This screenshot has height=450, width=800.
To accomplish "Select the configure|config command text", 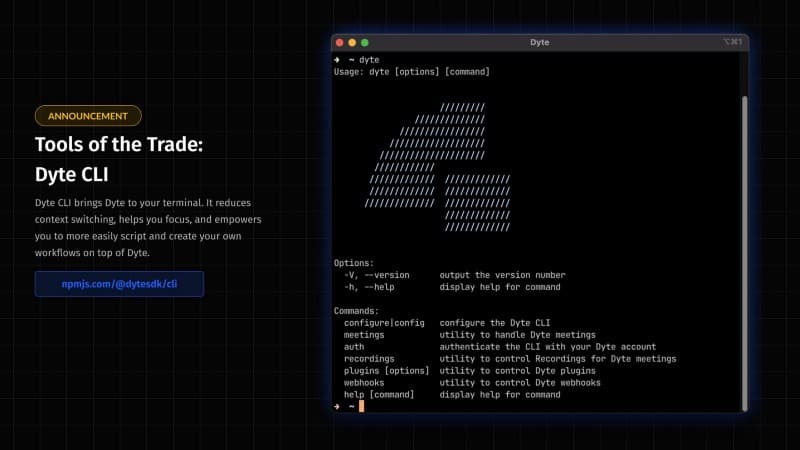I will [384, 323].
